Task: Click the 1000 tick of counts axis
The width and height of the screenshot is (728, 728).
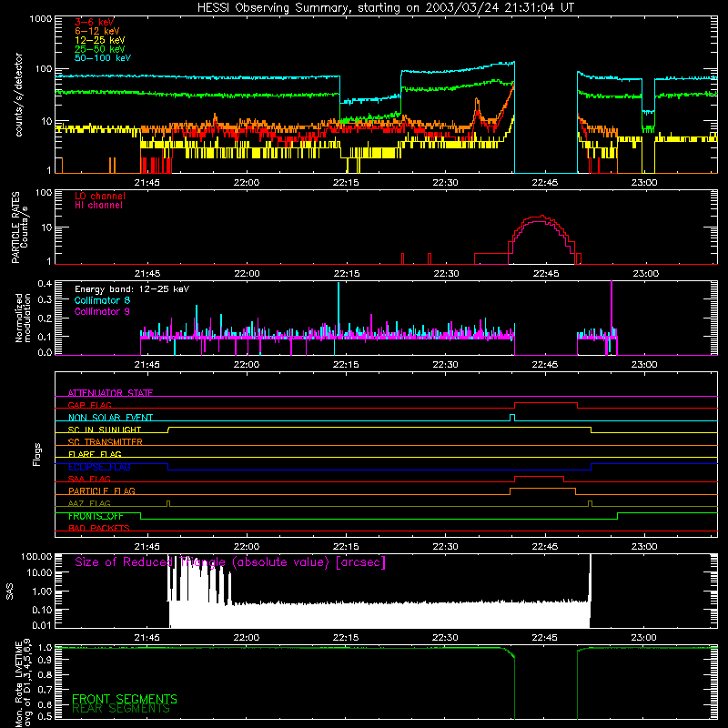Action: [40, 19]
